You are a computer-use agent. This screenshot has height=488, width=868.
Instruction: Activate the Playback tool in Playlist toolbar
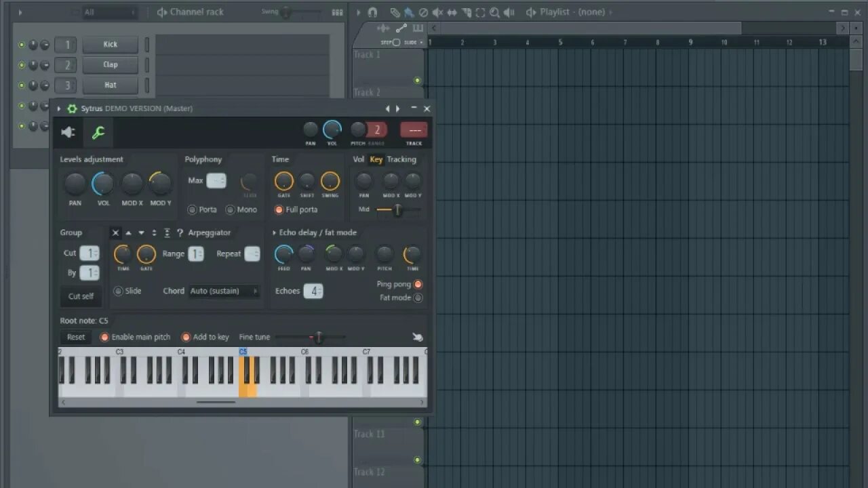[x=509, y=12]
